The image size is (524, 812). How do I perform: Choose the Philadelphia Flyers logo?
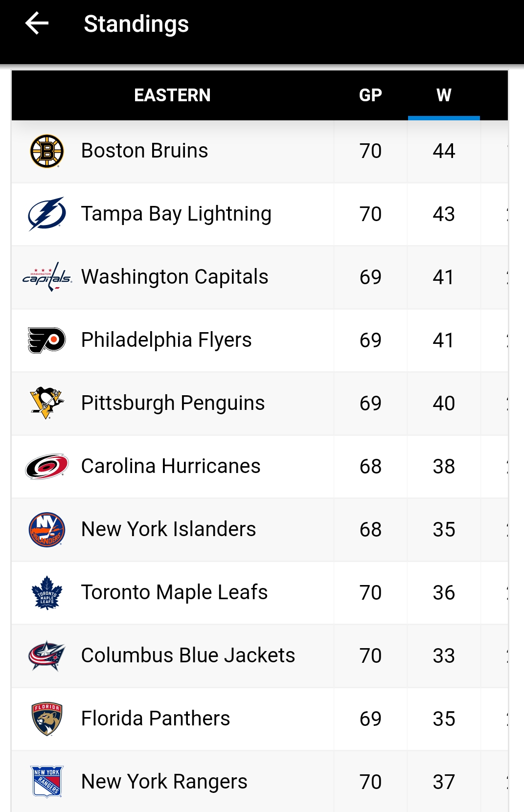(x=47, y=340)
